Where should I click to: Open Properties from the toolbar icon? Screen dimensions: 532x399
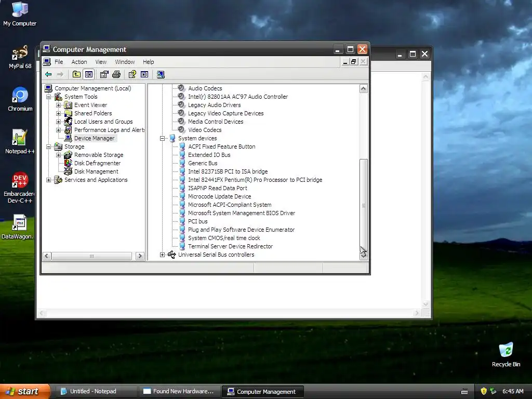tap(104, 74)
